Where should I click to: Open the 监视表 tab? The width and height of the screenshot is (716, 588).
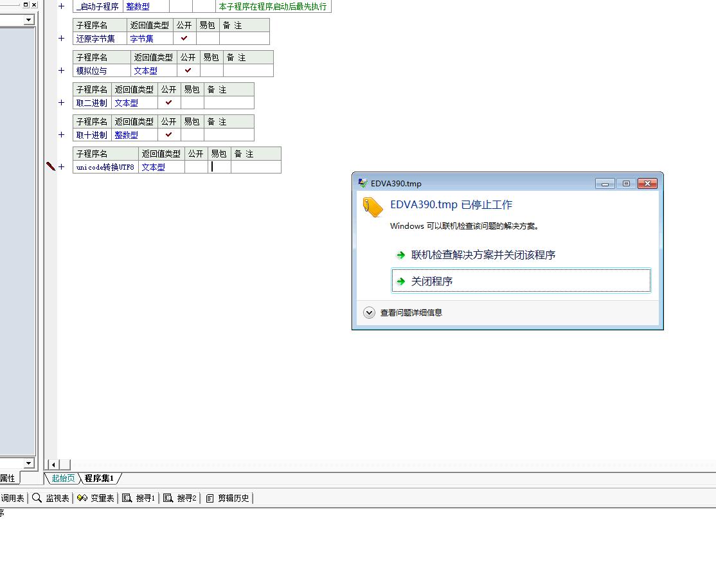tap(51, 498)
